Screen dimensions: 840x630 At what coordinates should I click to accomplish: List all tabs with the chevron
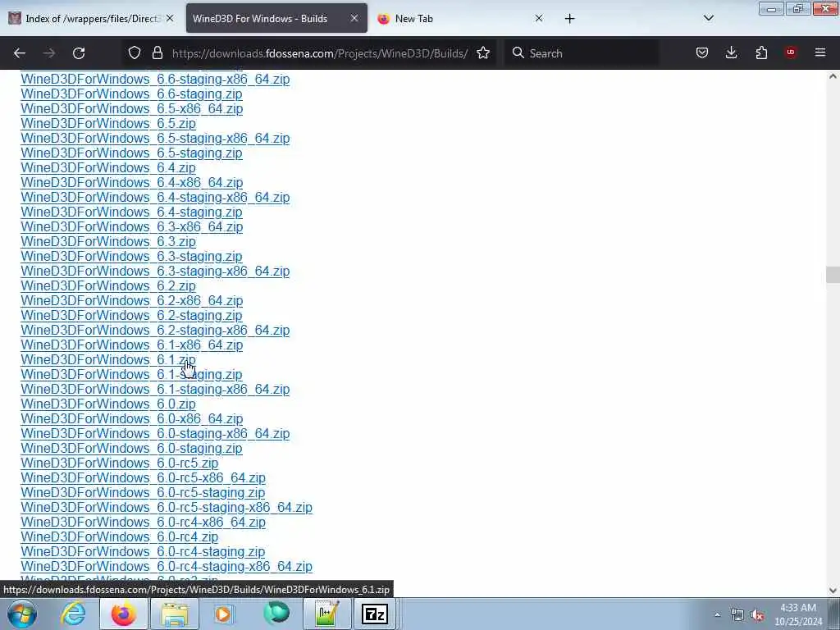tap(708, 18)
